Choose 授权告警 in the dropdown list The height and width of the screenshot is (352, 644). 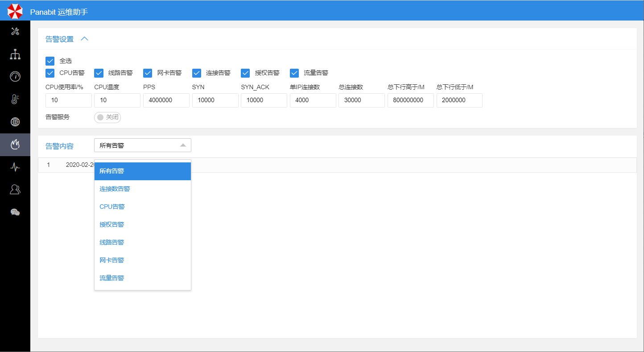(112, 225)
